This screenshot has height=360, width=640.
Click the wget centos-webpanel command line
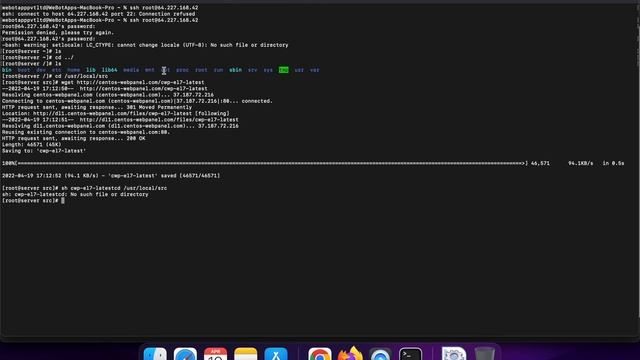tap(103, 82)
